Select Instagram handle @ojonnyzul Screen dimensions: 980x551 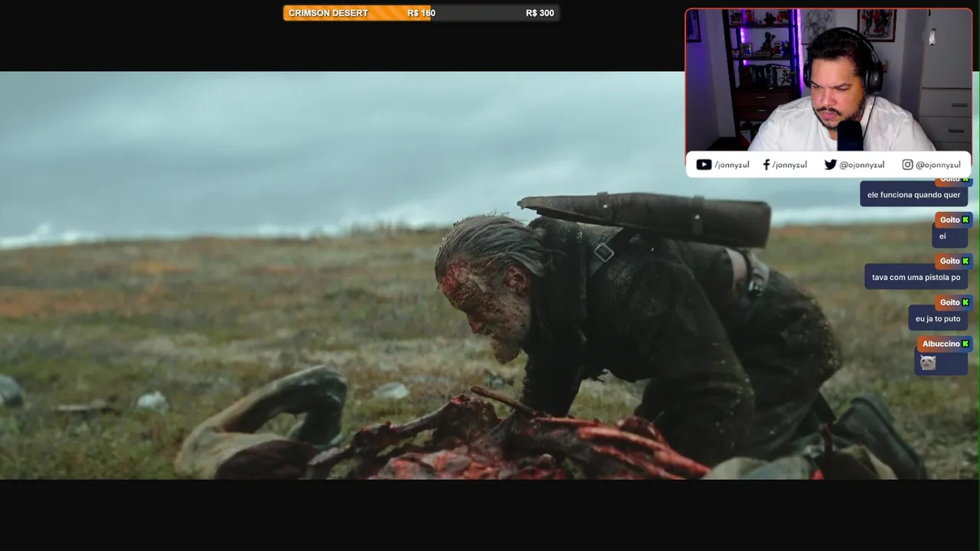(x=938, y=165)
